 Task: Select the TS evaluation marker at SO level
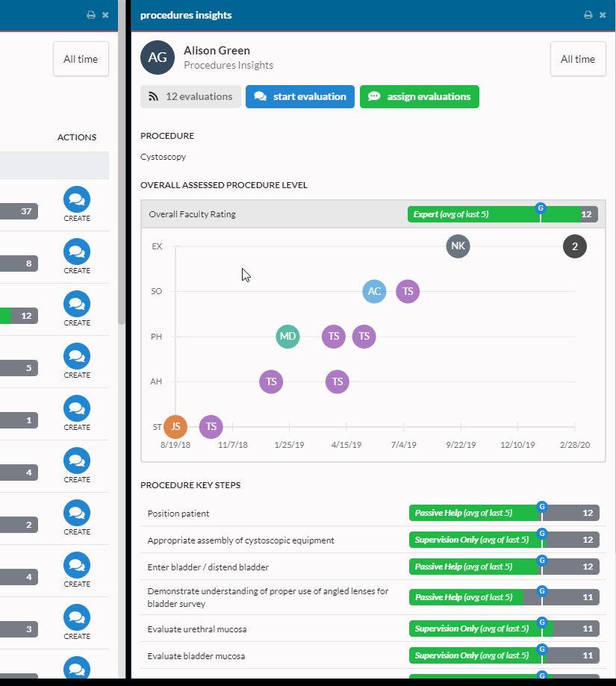[x=408, y=291]
